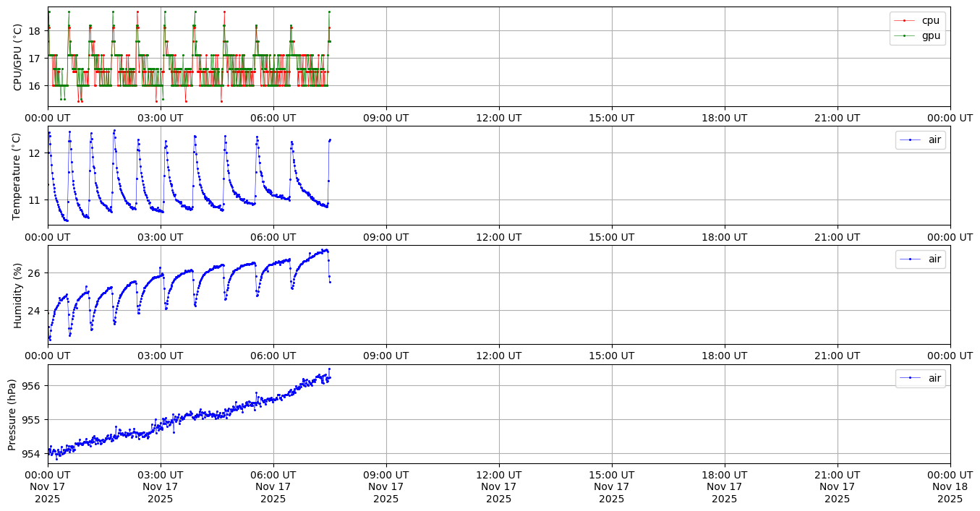Click the CPU/GPU (°C) y-axis label

coord(18,57)
